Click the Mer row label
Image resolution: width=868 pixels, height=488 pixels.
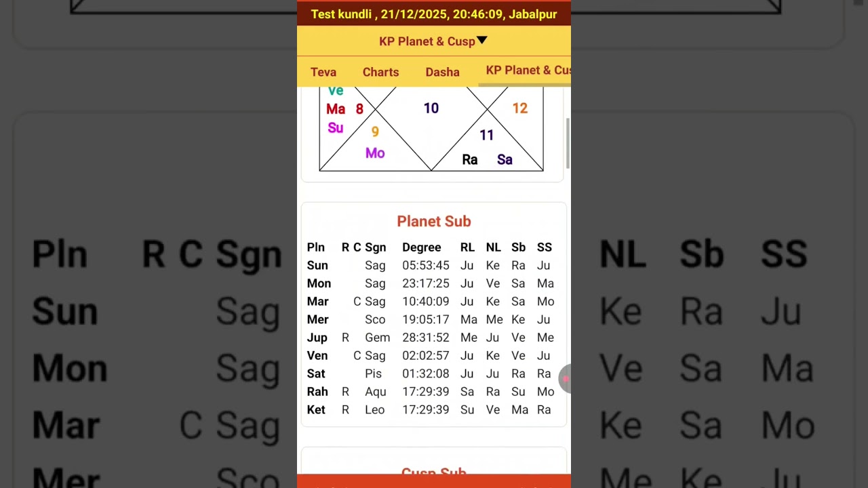coord(317,319)
